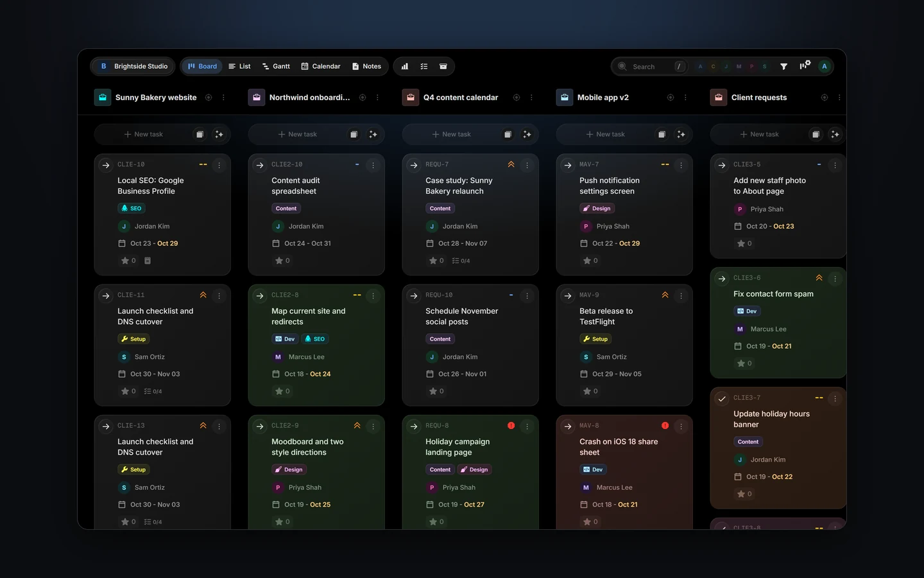
Task: Toggle focus target on Mobile app v2 column
Action: pyautogui.click(x=671, y=98)
